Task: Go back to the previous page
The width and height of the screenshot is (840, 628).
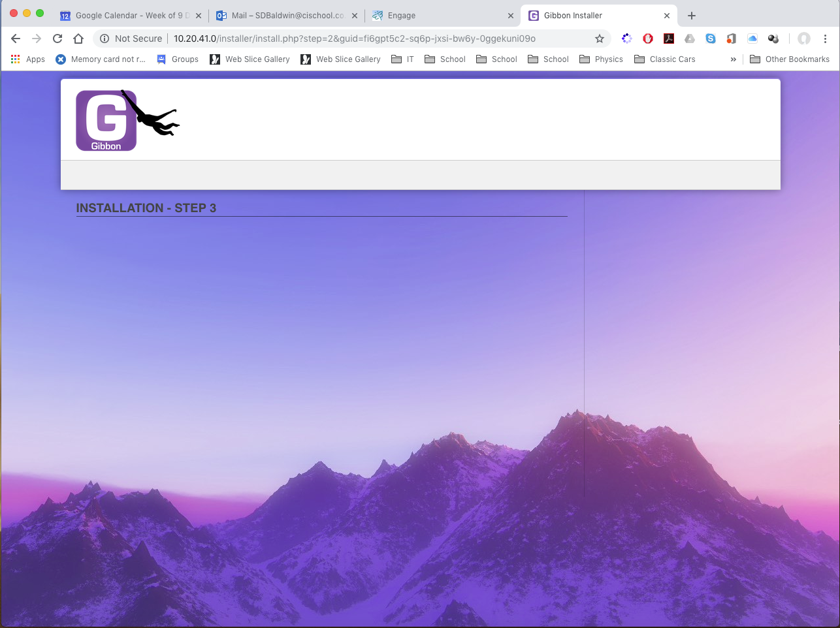Action: click(x=16, y=39)
